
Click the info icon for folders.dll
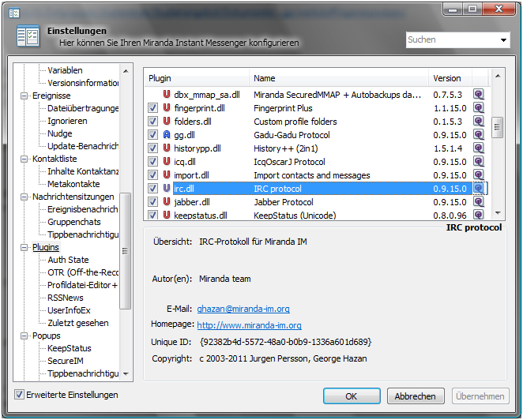click(479, 121)
